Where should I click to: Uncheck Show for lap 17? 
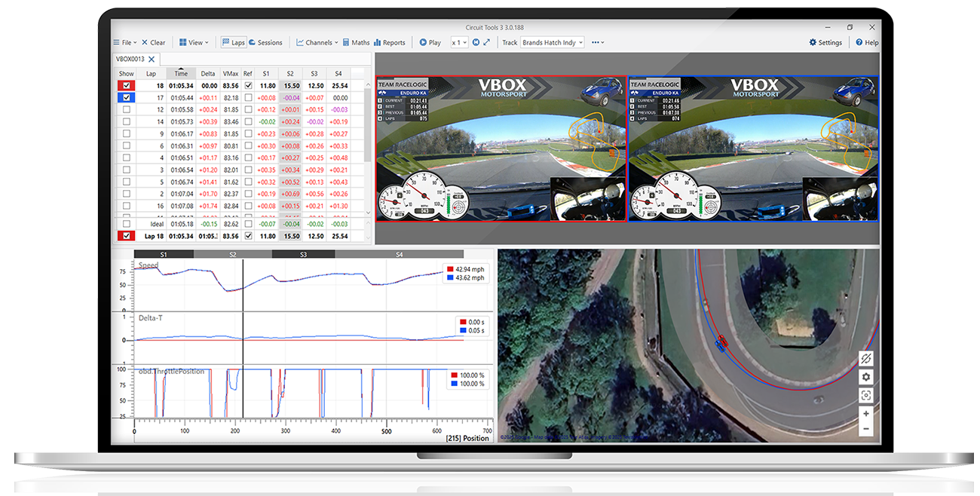click(126, 98)
